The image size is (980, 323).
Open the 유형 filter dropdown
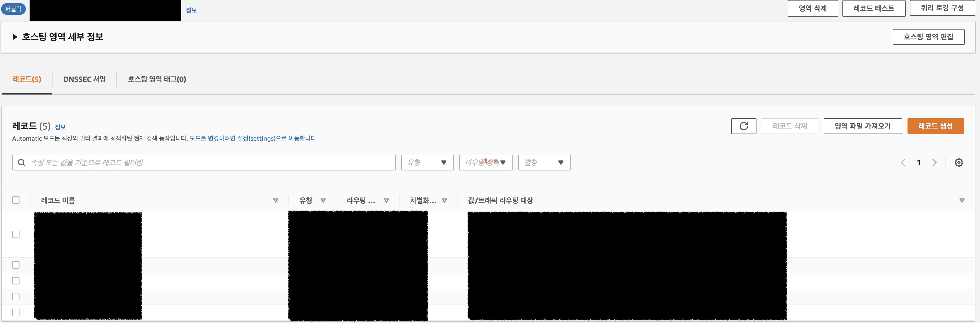427,163
